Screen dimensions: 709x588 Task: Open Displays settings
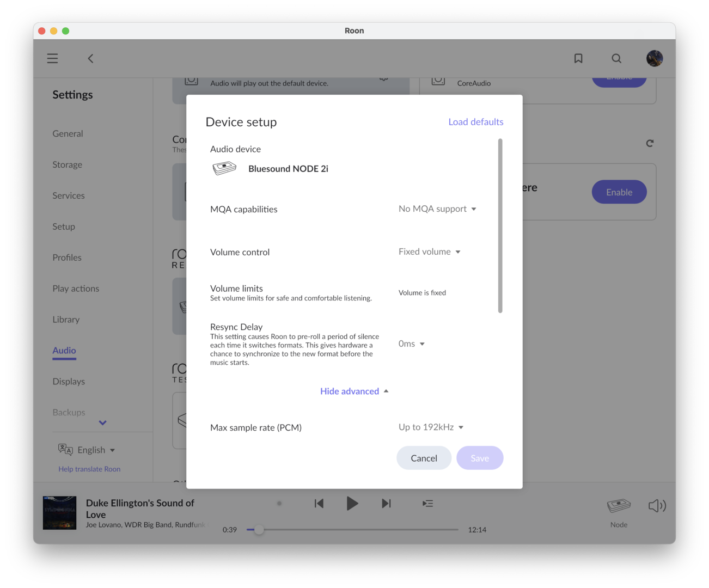pyautogui.click(x=69, y=382)
